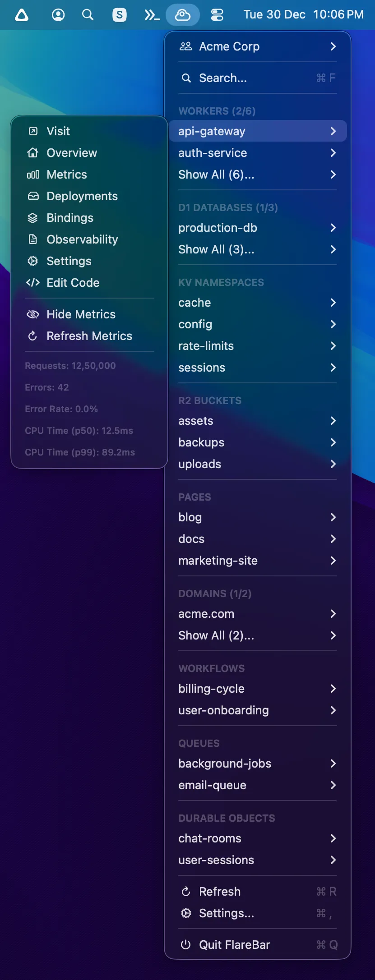Choose Deployments in api-gateway submenu

89,196
